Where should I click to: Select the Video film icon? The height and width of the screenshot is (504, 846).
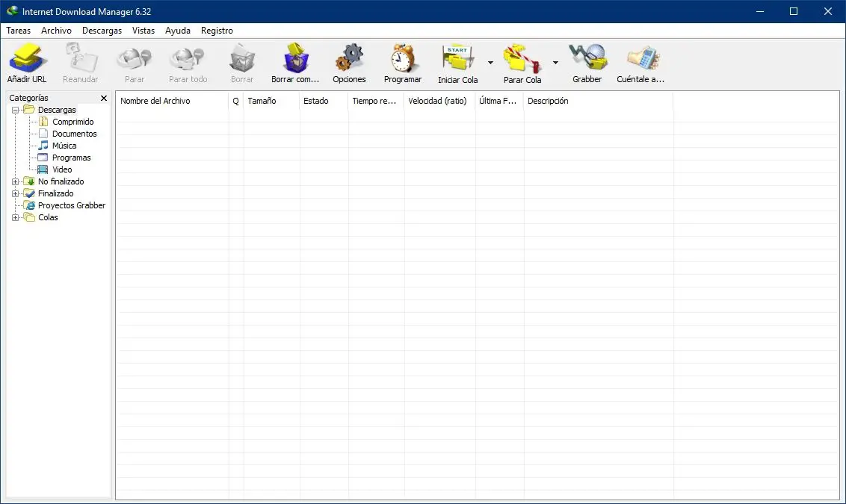(43, 169)
